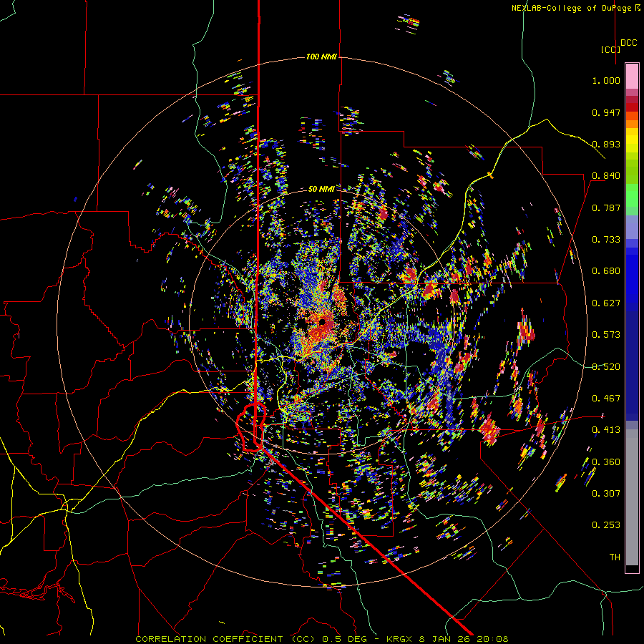Click the 0.413 legend value
Viewport: 644px width, 644px height.
[606, 430]
